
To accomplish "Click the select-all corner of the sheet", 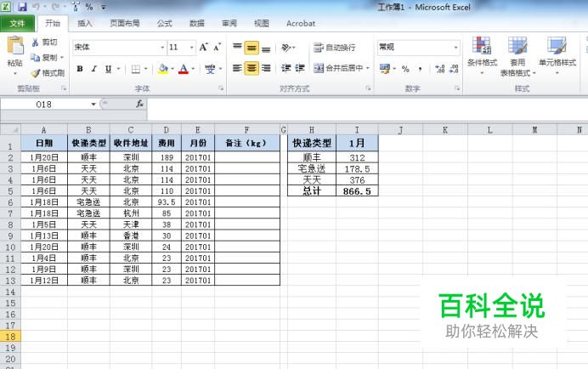I will [10, 130].
